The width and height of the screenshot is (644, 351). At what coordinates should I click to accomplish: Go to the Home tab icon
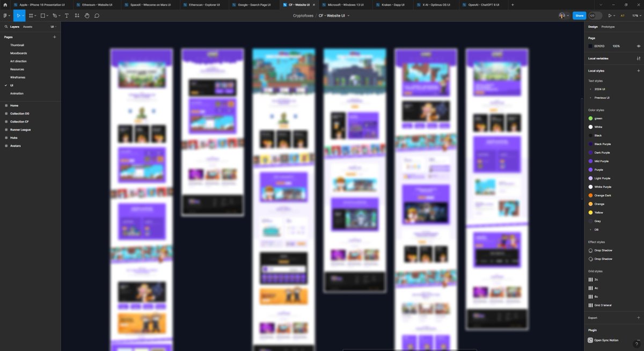coord(5,4)
